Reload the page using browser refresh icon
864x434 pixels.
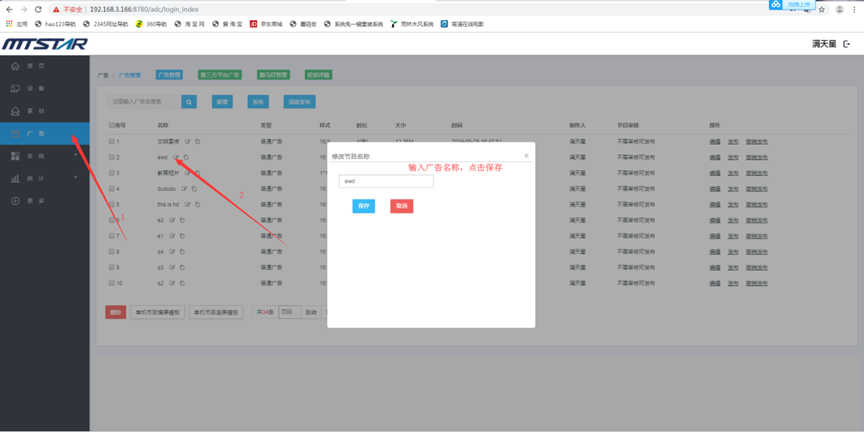38,9
